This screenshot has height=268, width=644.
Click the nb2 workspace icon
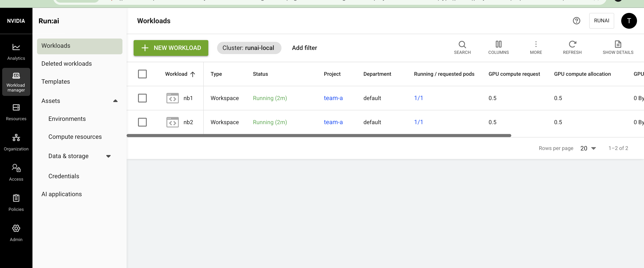(173, 122)
